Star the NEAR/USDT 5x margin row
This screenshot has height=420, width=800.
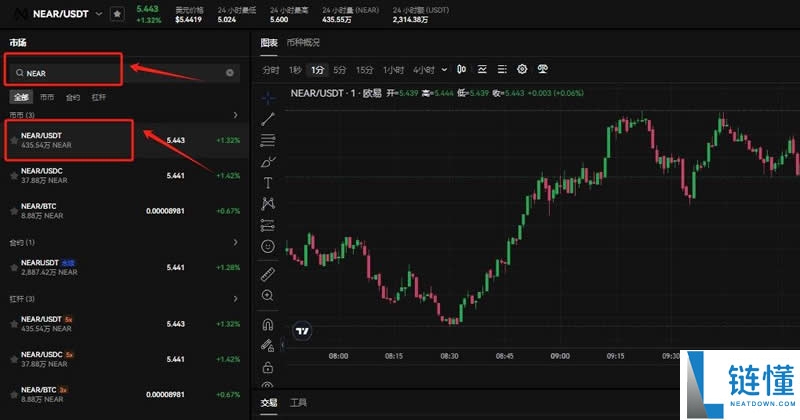(14, 324)
